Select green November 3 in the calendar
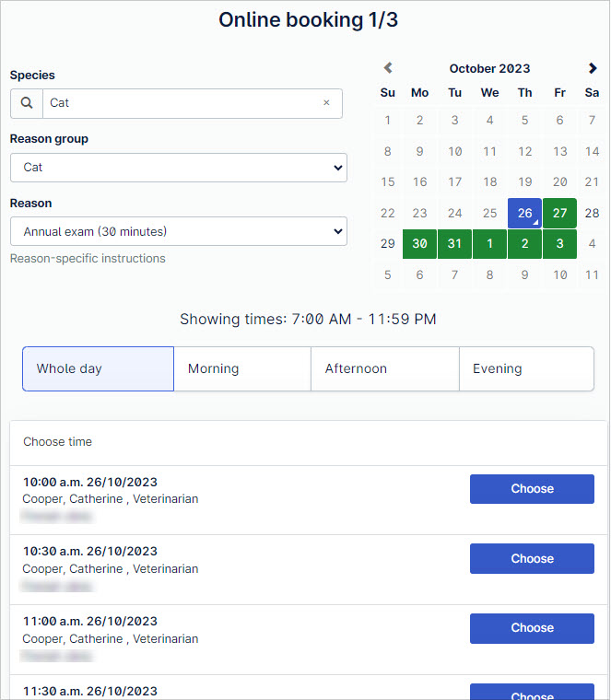Viewport: 611px width, 700px height. click(559, 244)
